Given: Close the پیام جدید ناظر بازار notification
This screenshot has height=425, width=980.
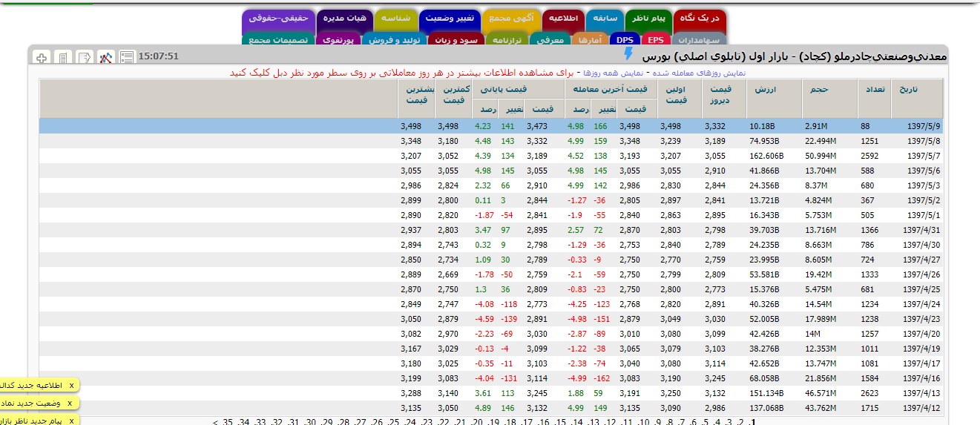Looking at the screenshot, I should coord(71,421).
